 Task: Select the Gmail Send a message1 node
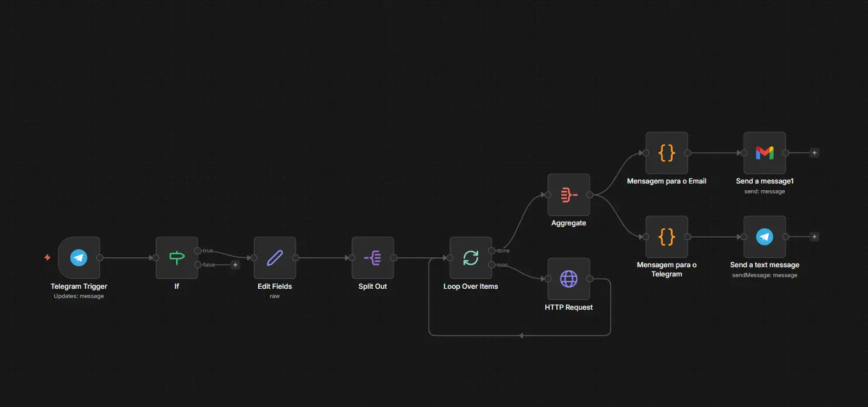[765, 153]
